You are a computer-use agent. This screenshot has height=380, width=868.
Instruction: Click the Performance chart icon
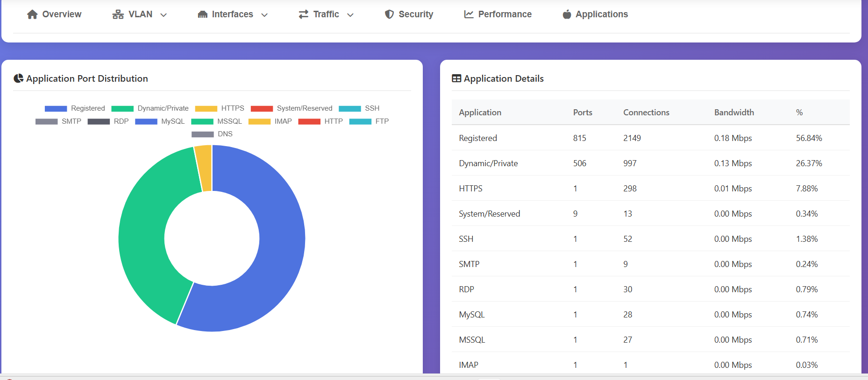pyautogui.click(x=469, y=14)
